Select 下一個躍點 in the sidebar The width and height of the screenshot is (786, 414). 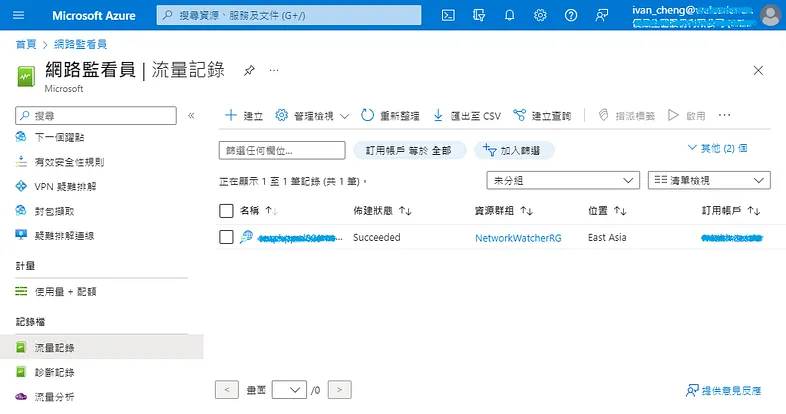coord(59,137)
